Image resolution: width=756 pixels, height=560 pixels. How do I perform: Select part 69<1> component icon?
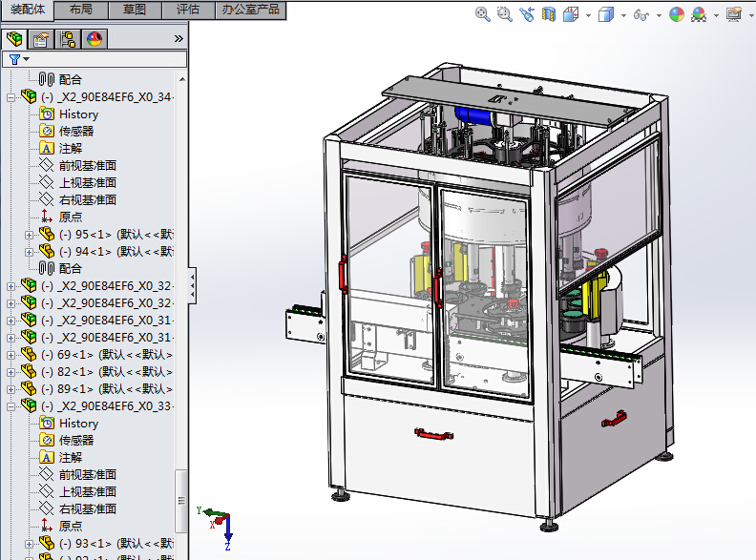tap(29, 354)
